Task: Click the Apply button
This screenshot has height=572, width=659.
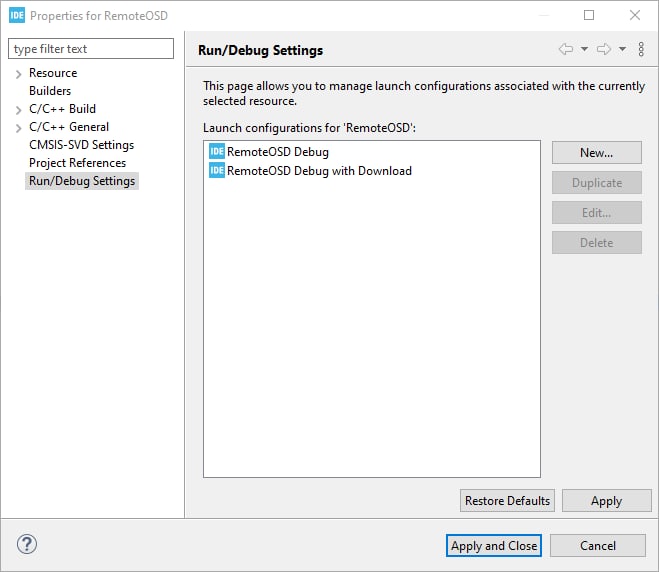Action: coord(606,501)
